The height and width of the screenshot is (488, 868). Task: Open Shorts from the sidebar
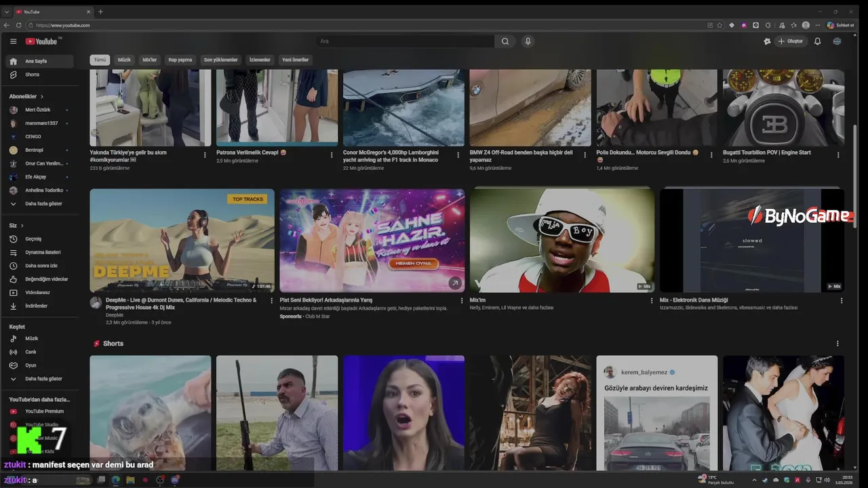(41, 75)
